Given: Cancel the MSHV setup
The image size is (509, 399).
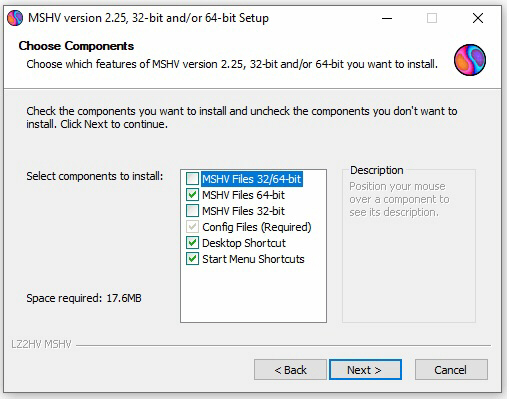Looking at the screenshot, I should point(451,370).
